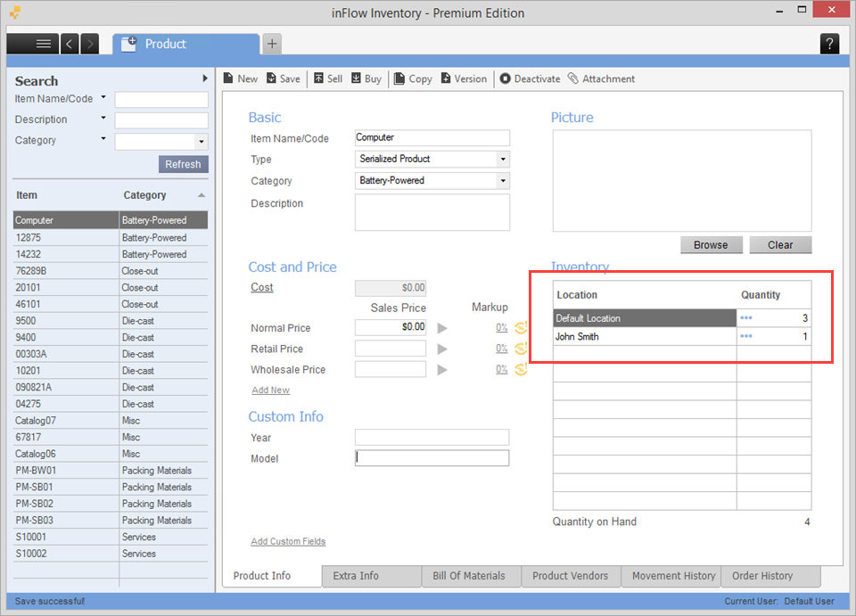The image size is (856, 616).
Task: Click the Cost link
Action: coord(262,288)
